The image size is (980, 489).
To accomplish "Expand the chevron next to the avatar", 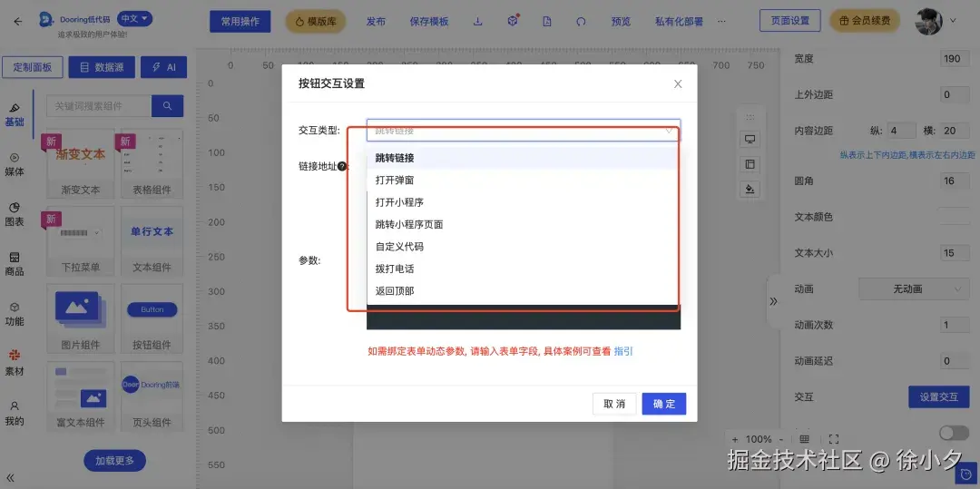I will click(x=953, y=21).
